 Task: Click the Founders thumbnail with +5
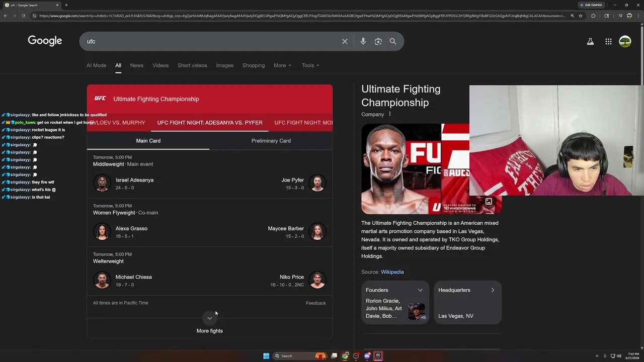click(x=417, y=311)
